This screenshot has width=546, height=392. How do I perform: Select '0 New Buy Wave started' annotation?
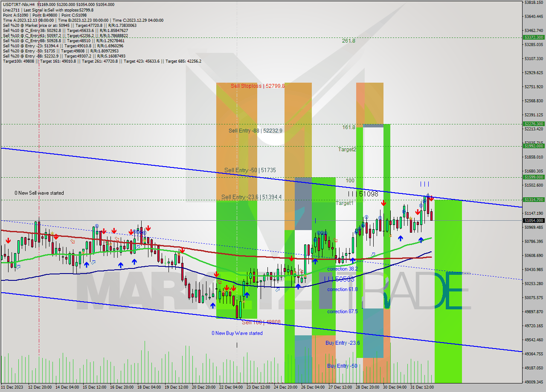[237, 333]
